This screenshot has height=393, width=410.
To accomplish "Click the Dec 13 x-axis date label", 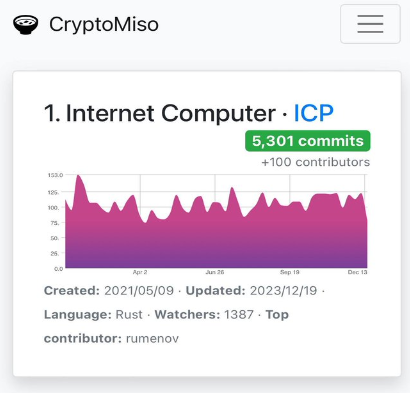I will (x=357, y=272).
